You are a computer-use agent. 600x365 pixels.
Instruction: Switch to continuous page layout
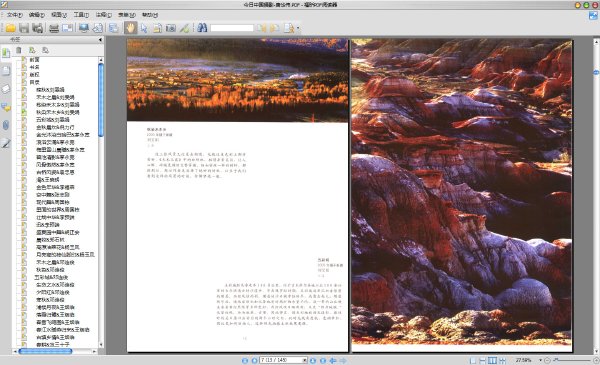pyautogui.click(x=483, y=360)
